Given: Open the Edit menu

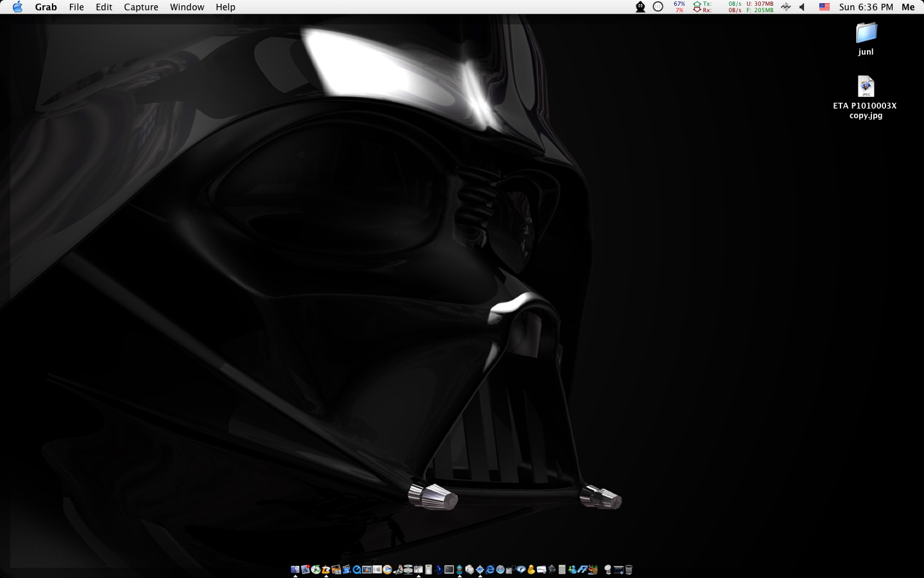Looking at the screenshot, I should point(104,7).
